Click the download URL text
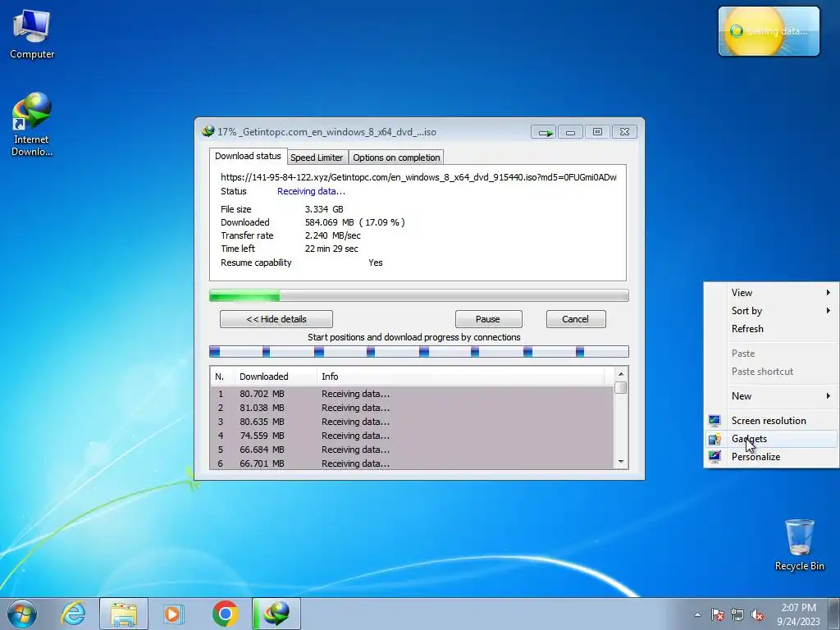The width and height of the screenshot is (840, 630). coord(418,177)
